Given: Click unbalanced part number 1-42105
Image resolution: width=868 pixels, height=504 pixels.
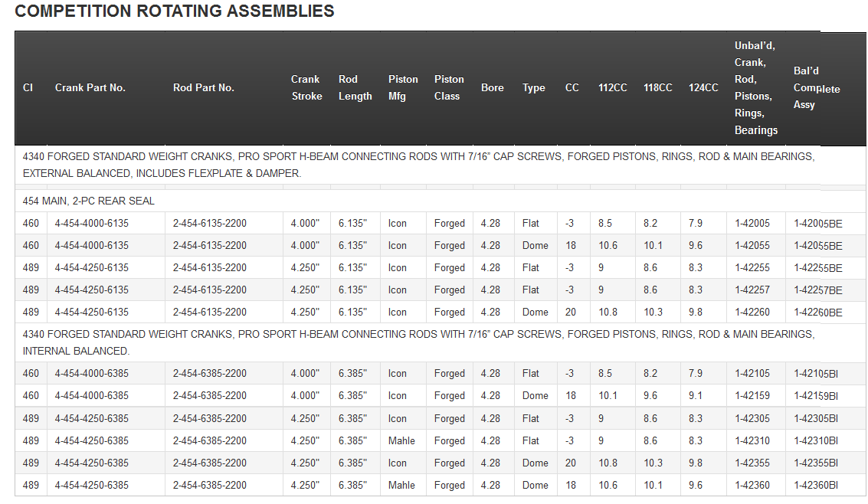Looking at the screenshot, I should (752, 374).
